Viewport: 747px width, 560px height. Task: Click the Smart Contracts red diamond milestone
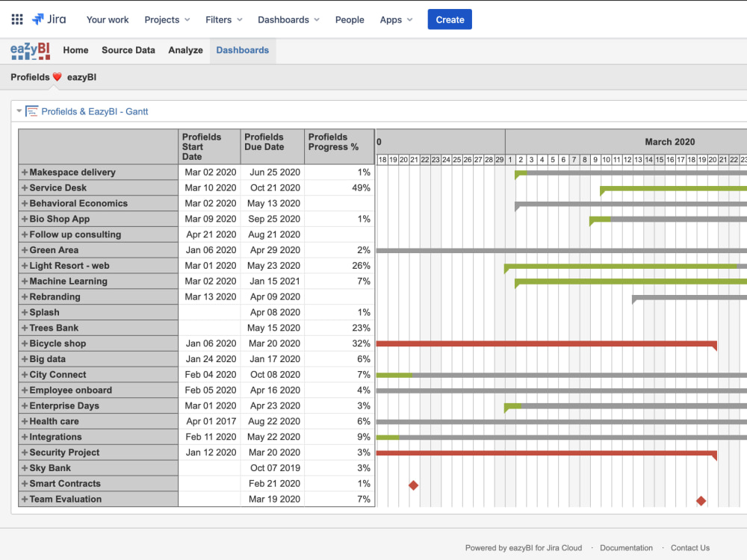(x=414, y=485)
